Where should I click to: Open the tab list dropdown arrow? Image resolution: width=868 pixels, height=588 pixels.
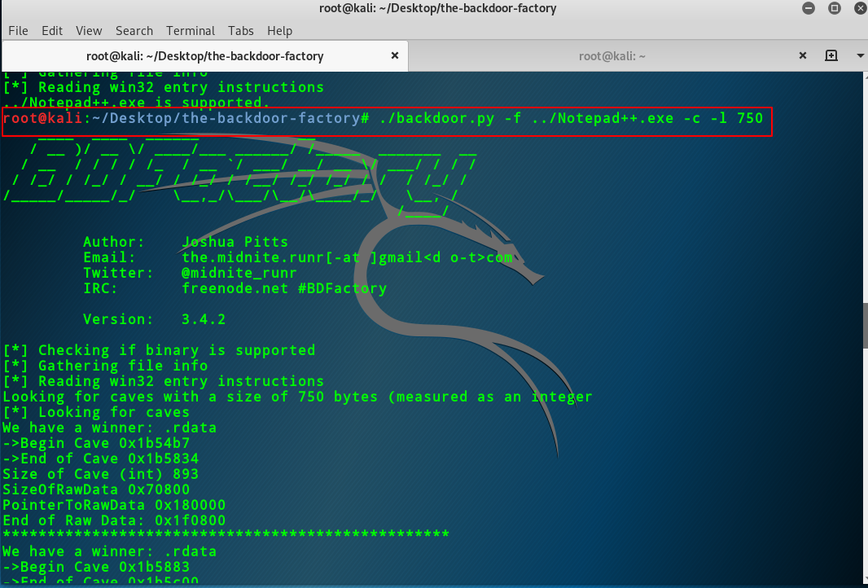[x=860, y=56]
